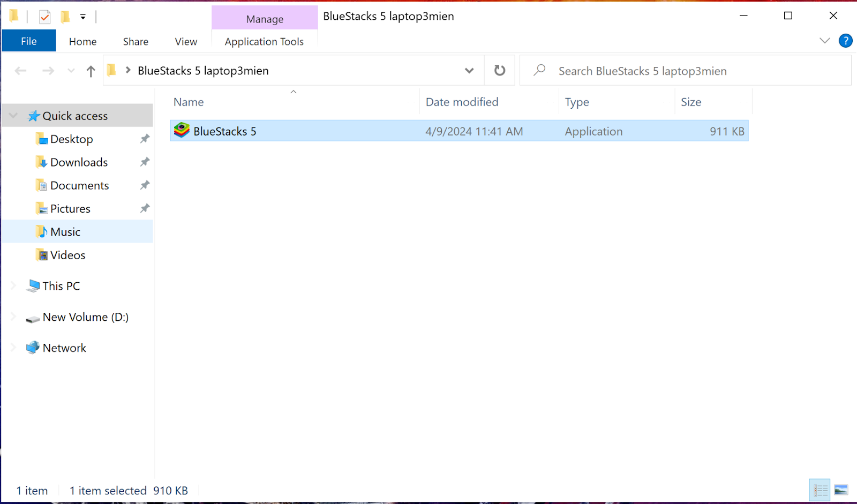Viewport: 857px width, 504px height.
Task: Switch to the Share ribbon tab
Action: (x=136, y=41)
